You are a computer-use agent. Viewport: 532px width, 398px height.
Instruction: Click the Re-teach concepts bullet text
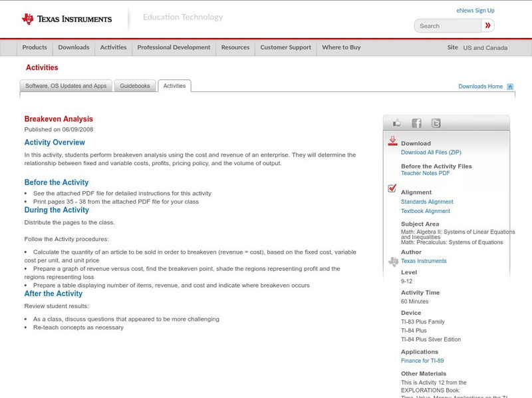(78, 327)
